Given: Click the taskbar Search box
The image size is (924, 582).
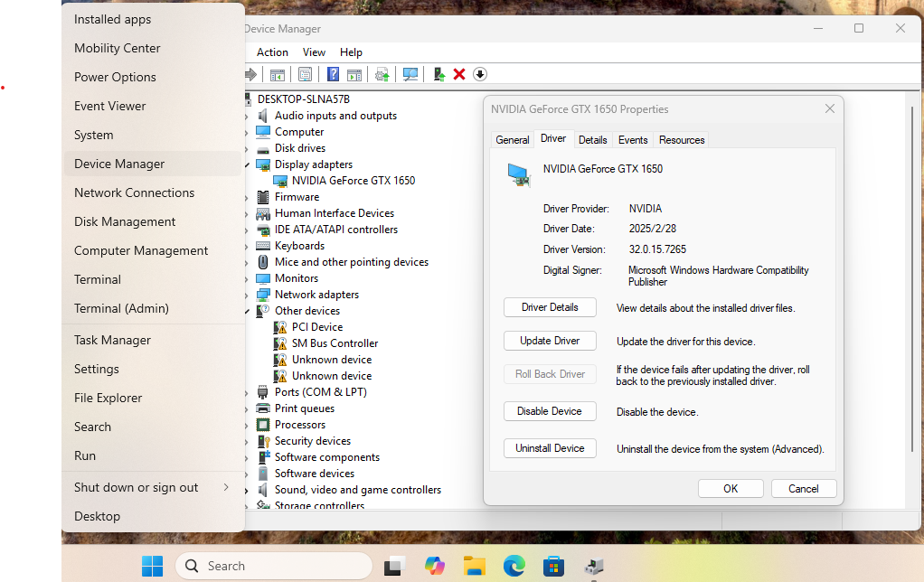Looking at the screenshot, I should [x=274, y=566].
